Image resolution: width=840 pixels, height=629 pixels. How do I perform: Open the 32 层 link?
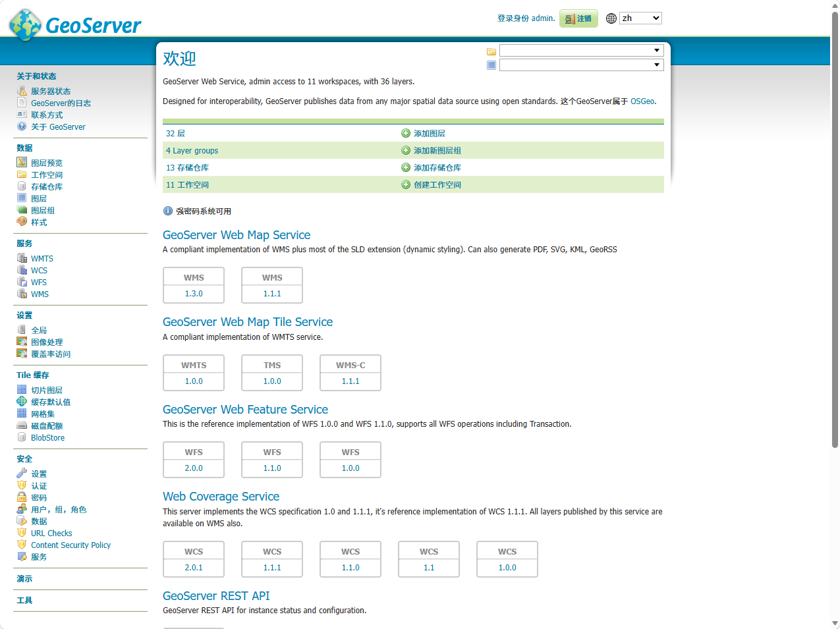tap(175, 133)
